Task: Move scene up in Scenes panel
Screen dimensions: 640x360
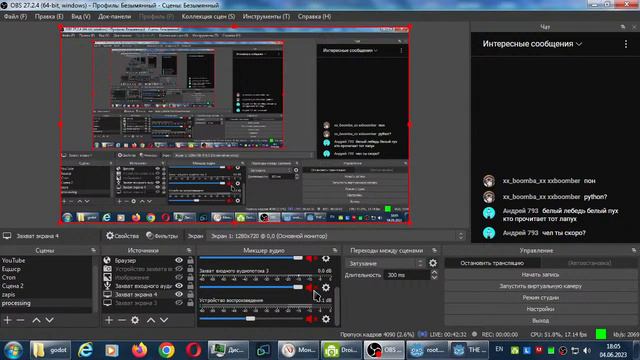Action: click(x=36, y=320)
